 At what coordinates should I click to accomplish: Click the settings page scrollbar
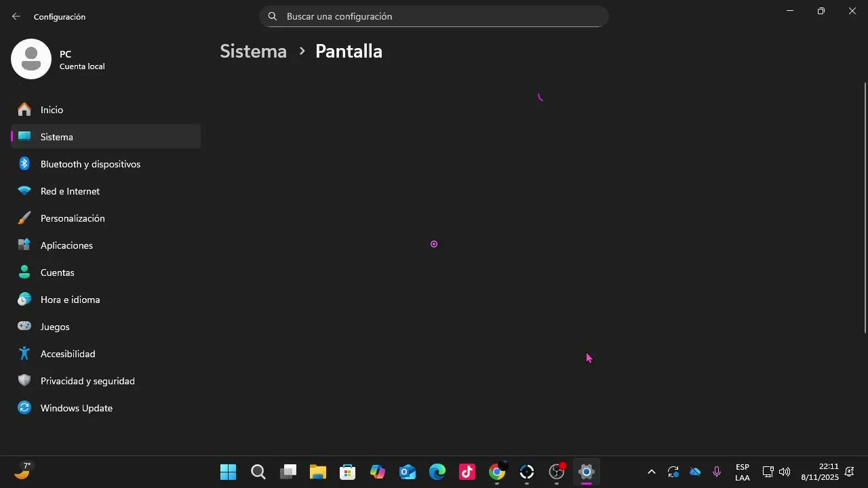point(865,207)
